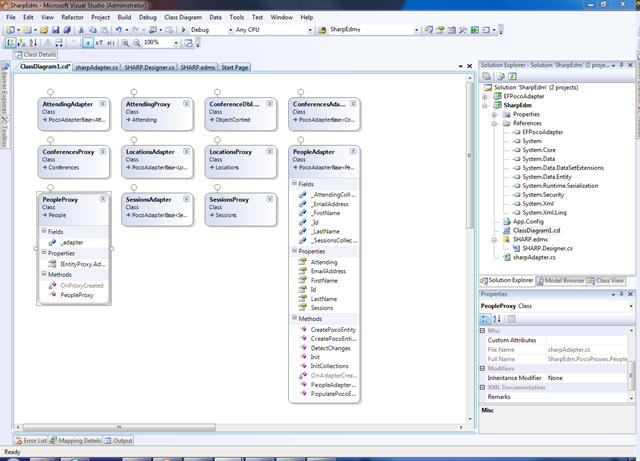Click the Zoom In icon in class diagram toolbar
640x461 pixels.
click(x=125, y=43)
